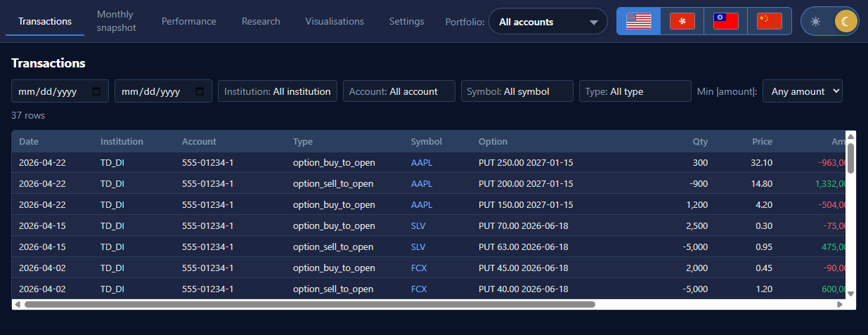Open the Performance tab
The height and width of the screenshot is (335, 868).
189,21
